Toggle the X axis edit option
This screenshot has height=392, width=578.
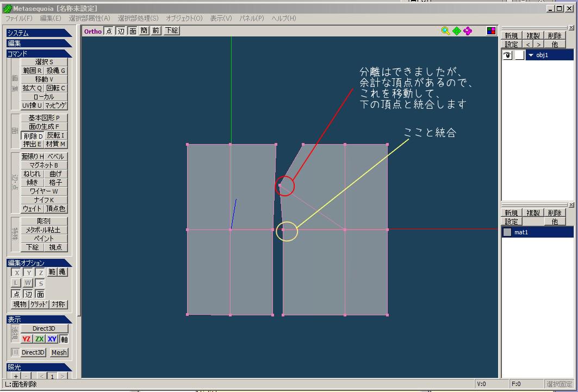click(16, 272)
